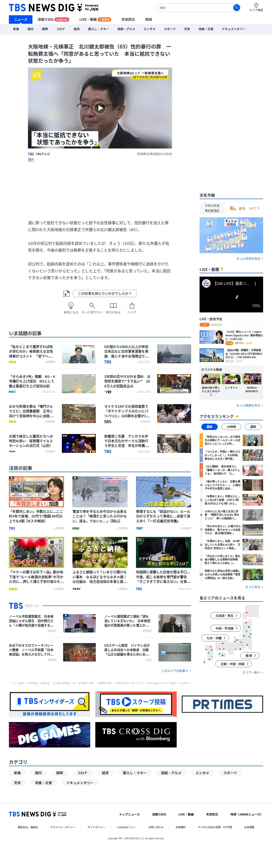Select 国際 in the sub navigation bar
Screen dimensions: 272x868
coord(45,29)
